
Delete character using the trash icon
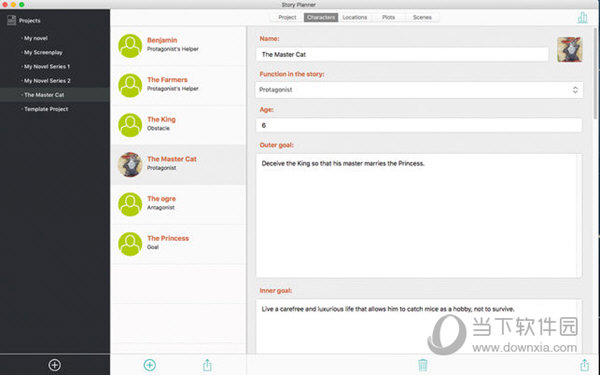click(x=422, y=365)
